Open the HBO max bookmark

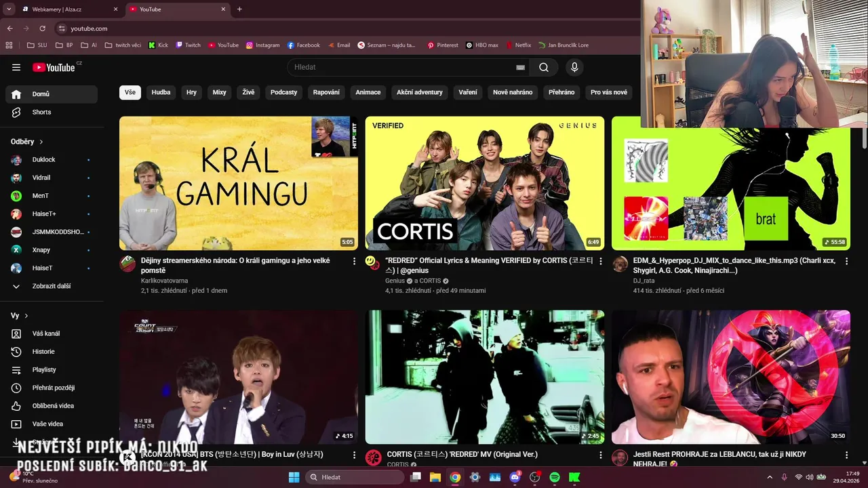click(x=481, y=45)
